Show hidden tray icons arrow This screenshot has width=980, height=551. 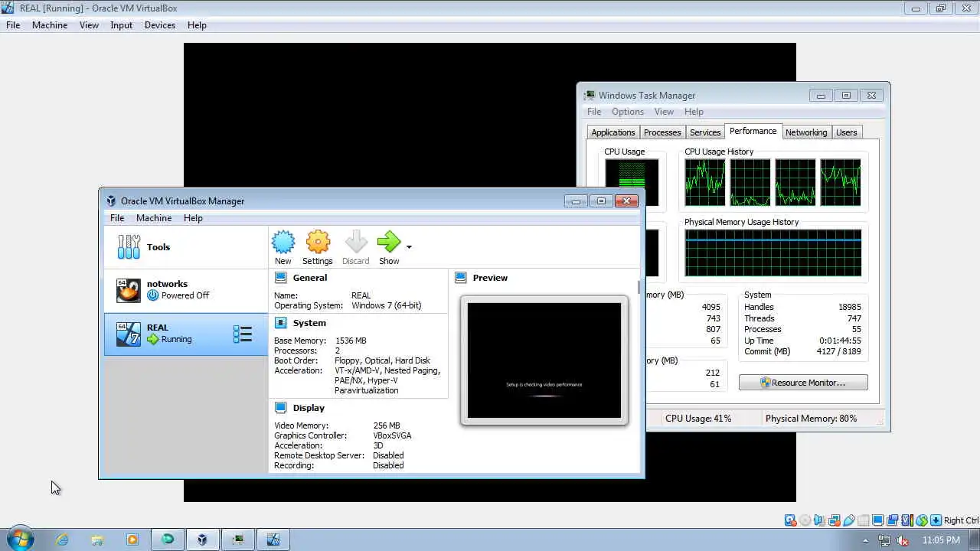[x=866, y=540]
